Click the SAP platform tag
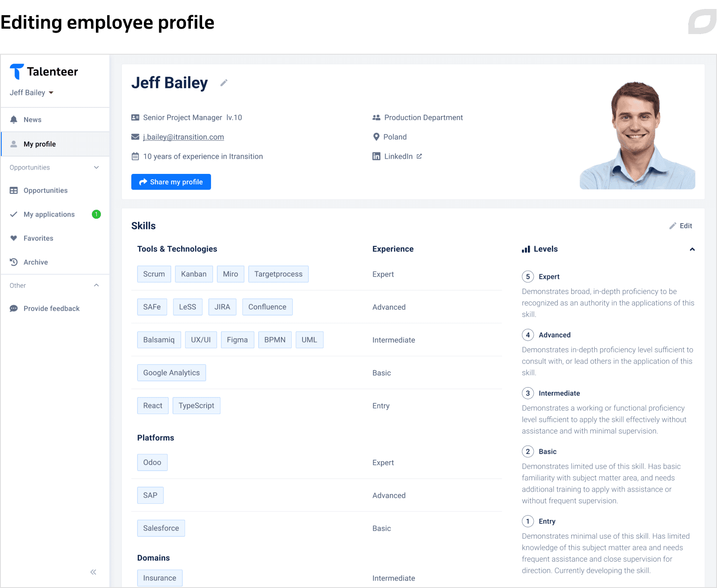Screen dimensions: 717x588 coord(151,495)
